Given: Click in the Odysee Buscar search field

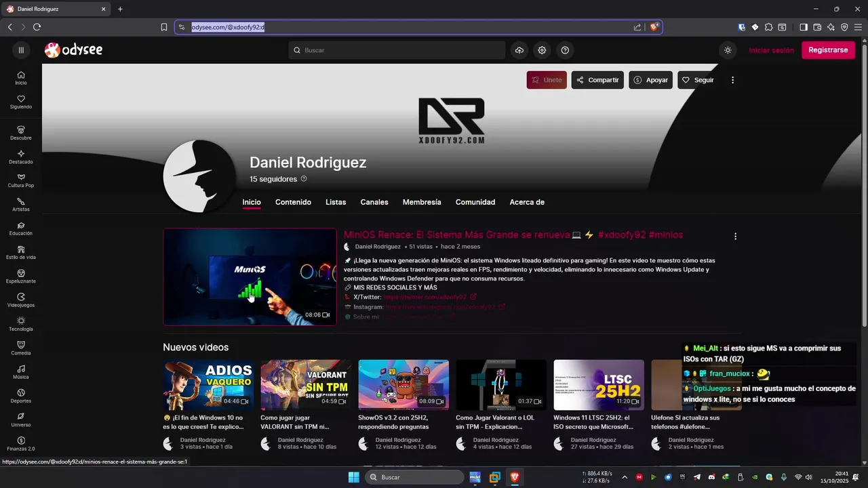Looking at the screenshot, I should 397,50.
